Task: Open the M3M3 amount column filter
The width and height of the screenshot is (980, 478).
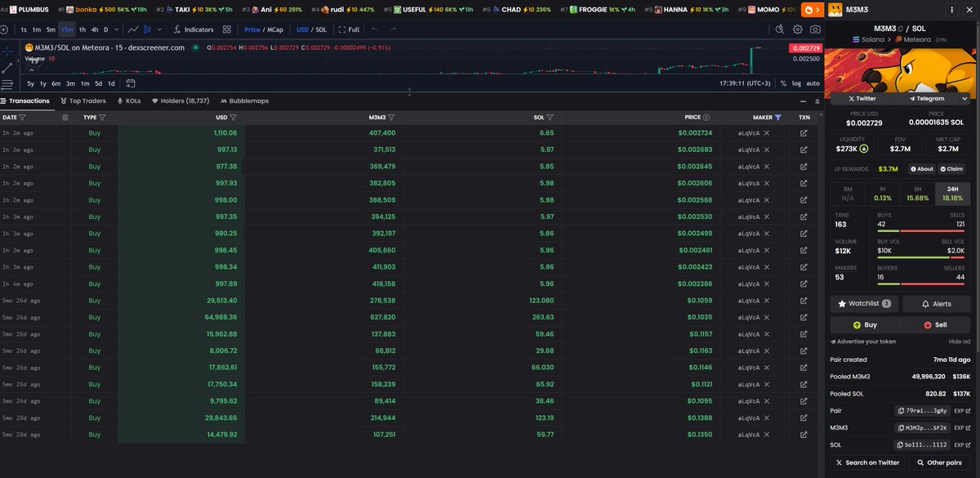Action: click(392, 118)
